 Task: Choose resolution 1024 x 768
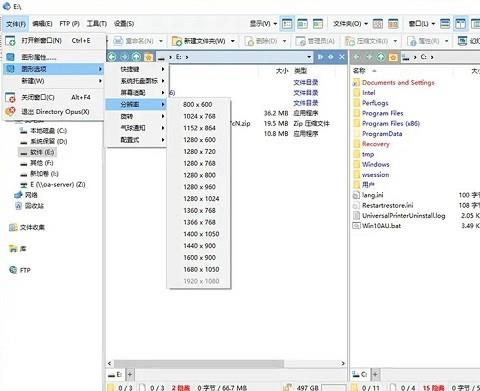coord(199,116)
